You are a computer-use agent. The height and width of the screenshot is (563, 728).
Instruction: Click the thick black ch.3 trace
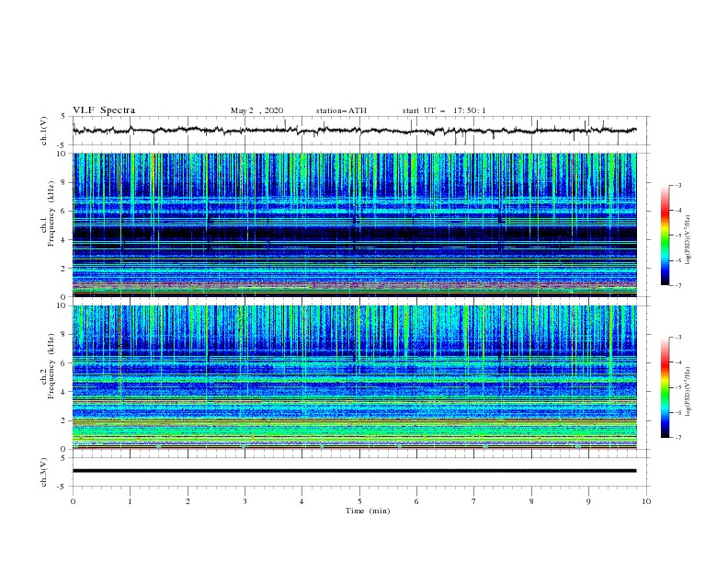pyautogui.click(x=355, y=471)
